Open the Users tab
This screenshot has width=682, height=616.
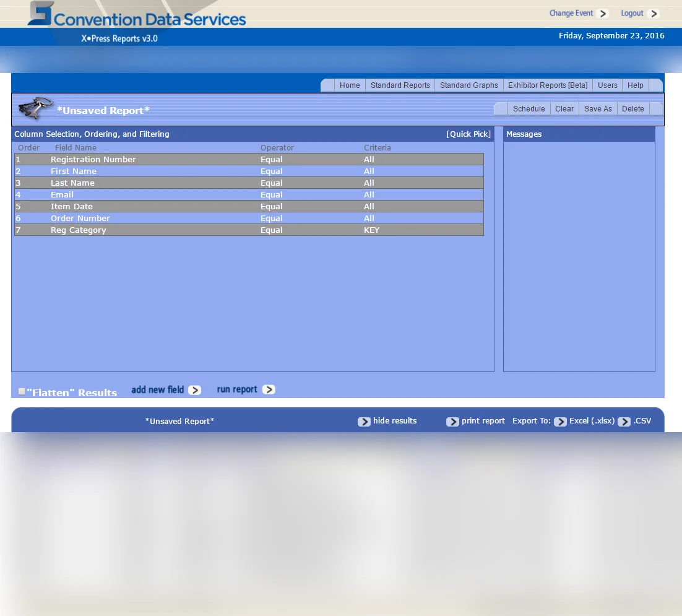pyautogui.click(x=608, y=85)
